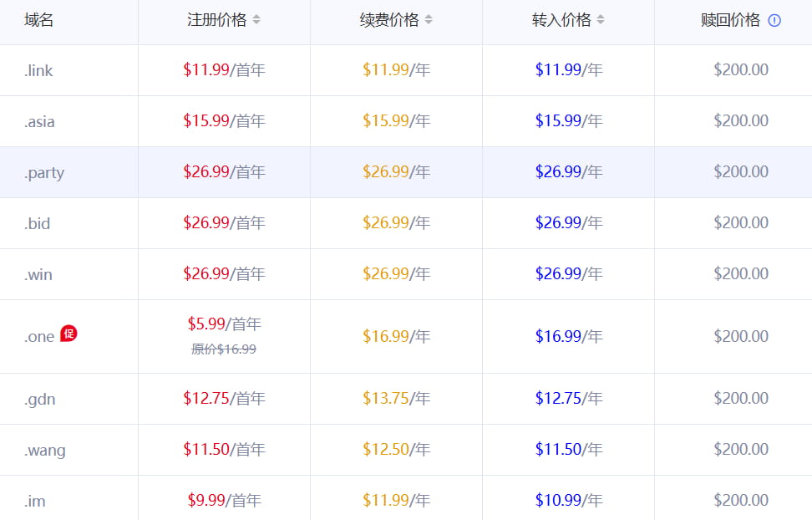
Task: Select the .party domain row name
Action: [x=44, y=173]
